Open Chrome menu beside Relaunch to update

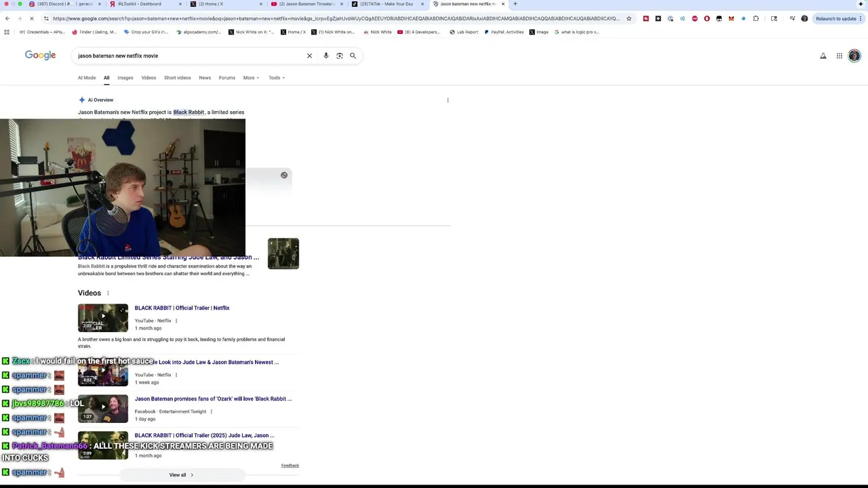(862, 18)
